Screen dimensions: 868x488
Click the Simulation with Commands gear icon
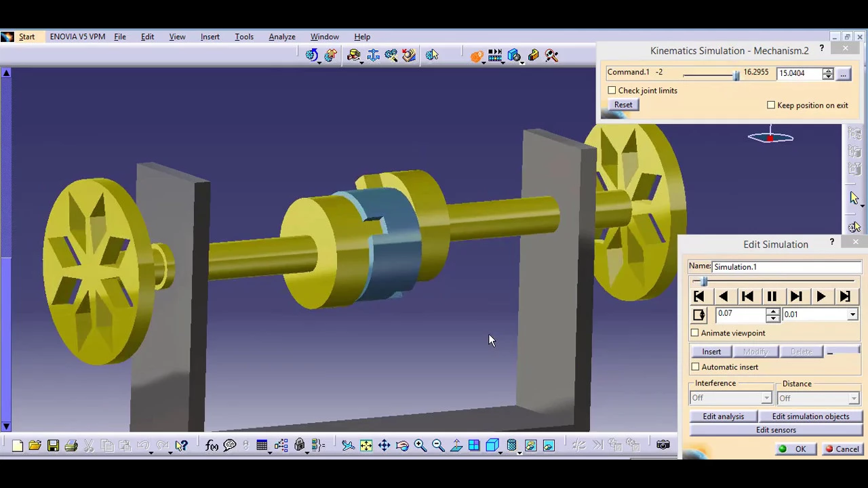(311, 55)
